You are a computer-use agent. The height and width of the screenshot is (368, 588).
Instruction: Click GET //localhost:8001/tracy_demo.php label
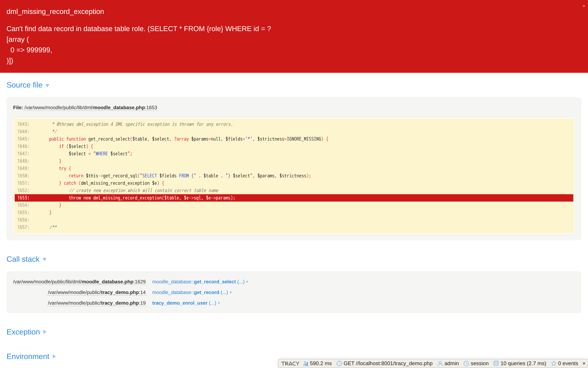(388, 364)
